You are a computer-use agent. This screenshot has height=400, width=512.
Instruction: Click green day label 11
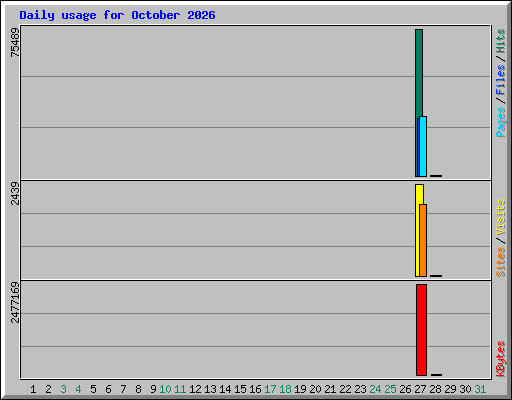(x=180, y=389)
